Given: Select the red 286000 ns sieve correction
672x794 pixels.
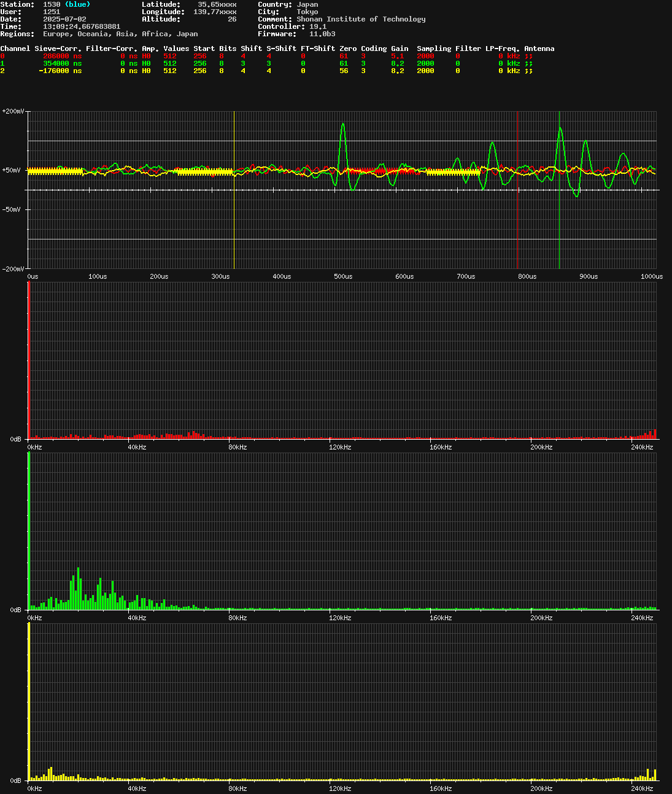Looking at the screenshot, I should [62, 56].
